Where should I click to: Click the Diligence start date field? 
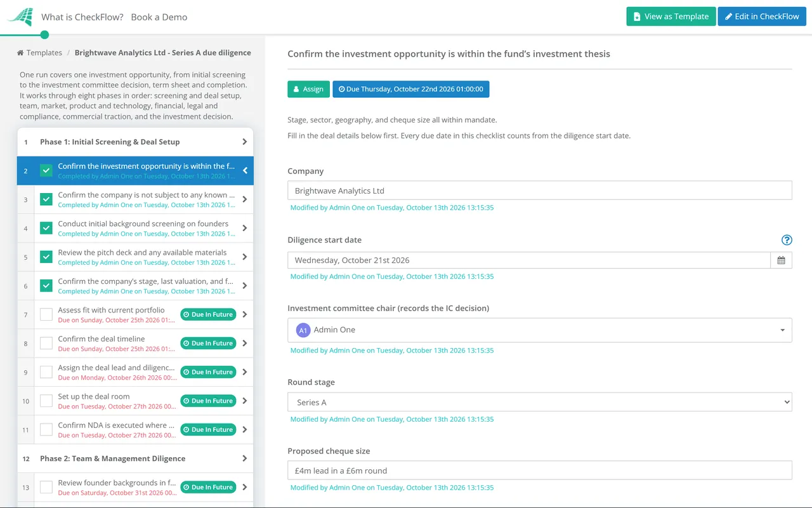click(529, 260)
